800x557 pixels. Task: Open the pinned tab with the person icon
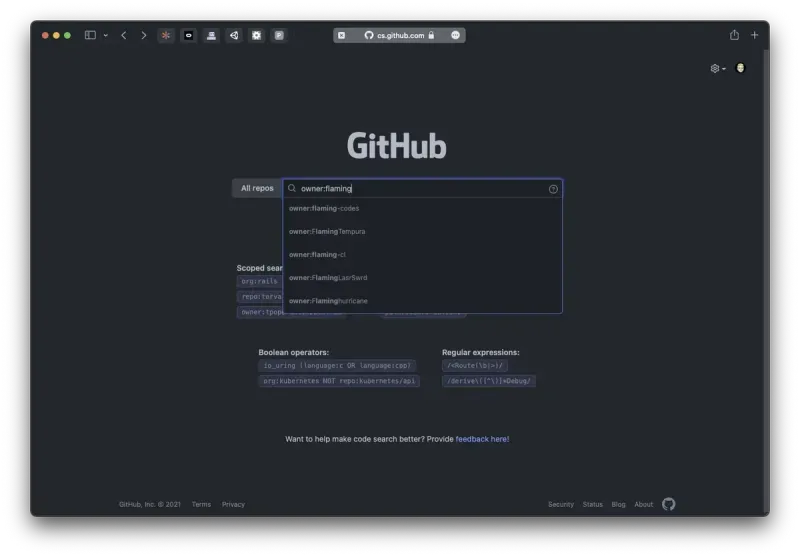211,35
